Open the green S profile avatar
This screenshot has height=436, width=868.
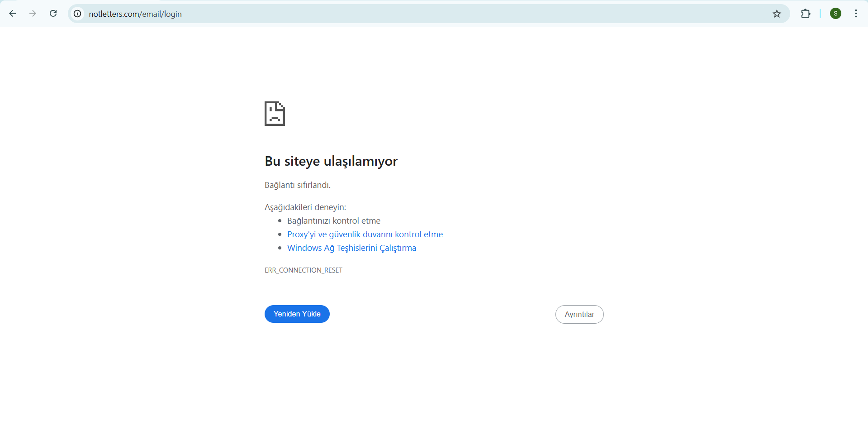point(835,14)
